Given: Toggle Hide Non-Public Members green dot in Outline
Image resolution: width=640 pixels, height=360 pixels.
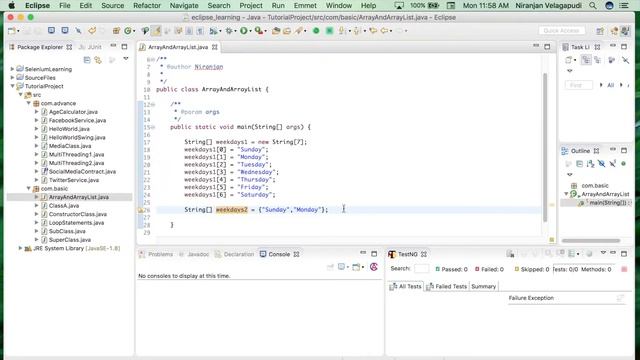Looking at the screenshot, I should (x=623, y=164).
